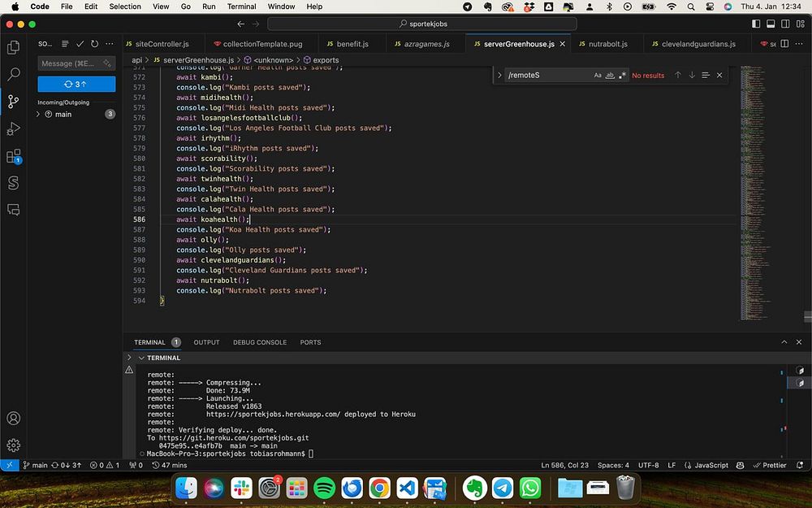Click the commit checkmark icon

coord(80,44)
